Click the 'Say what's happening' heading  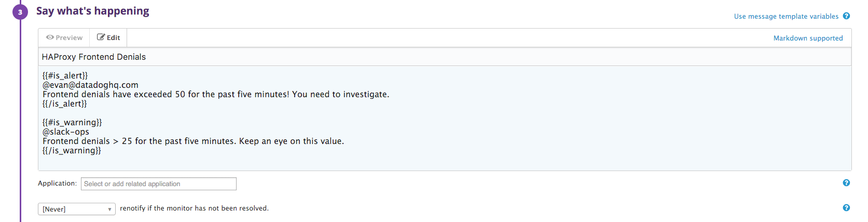coord(92,11)
